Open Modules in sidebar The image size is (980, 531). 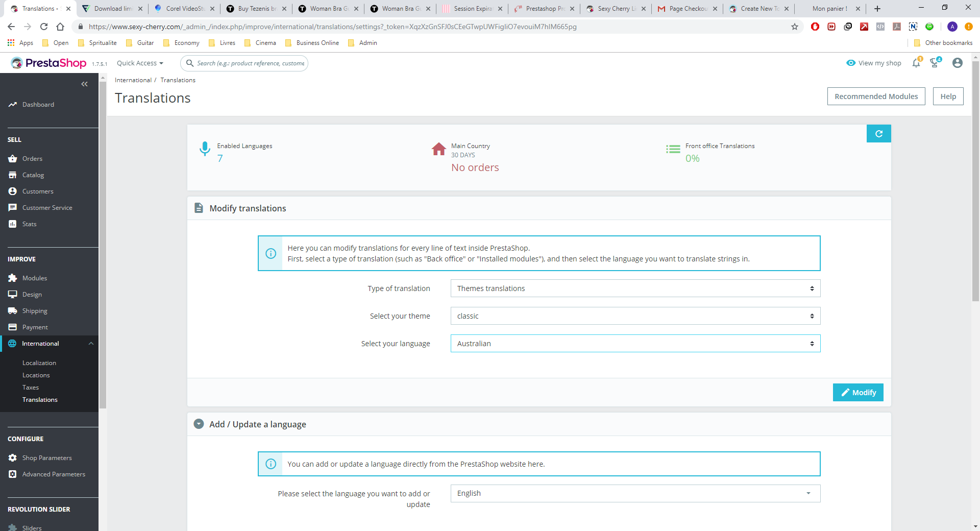click(x=35, y=278)
